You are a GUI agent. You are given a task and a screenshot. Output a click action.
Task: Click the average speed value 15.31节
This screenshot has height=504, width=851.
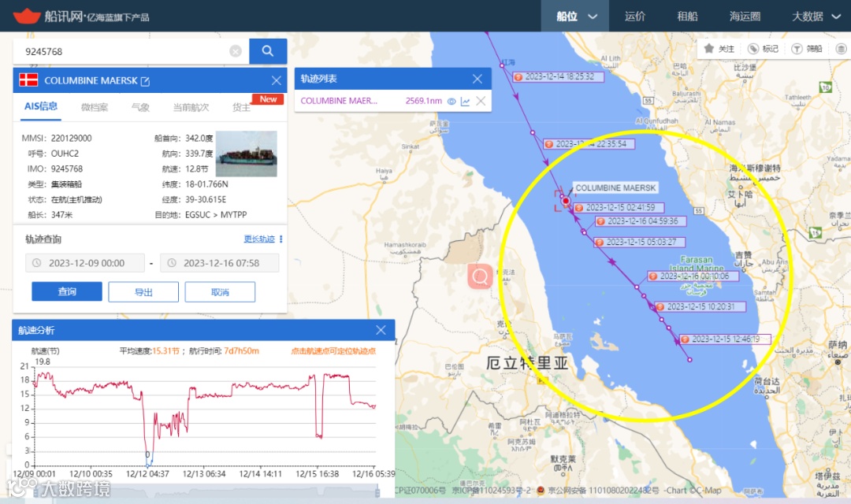[165, 351]
